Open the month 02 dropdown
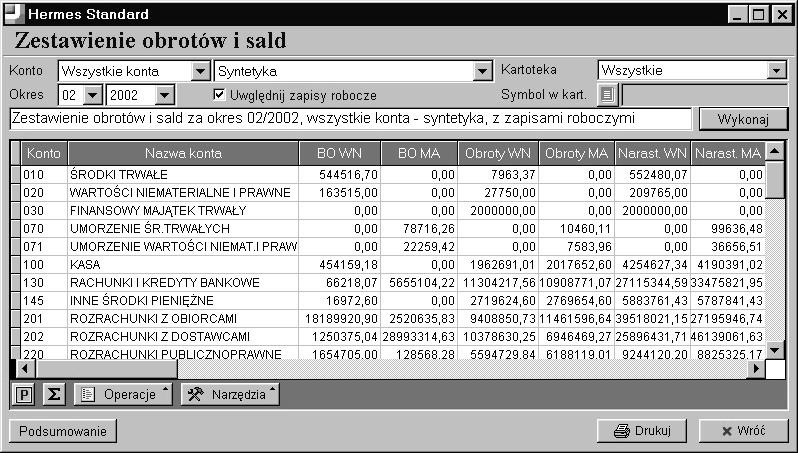The image size is (798, 453). 93,95
